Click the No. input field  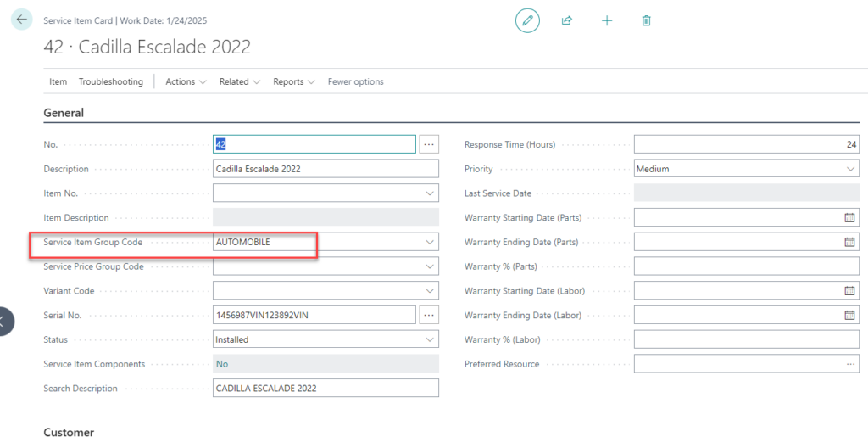[x=314, y=144]
